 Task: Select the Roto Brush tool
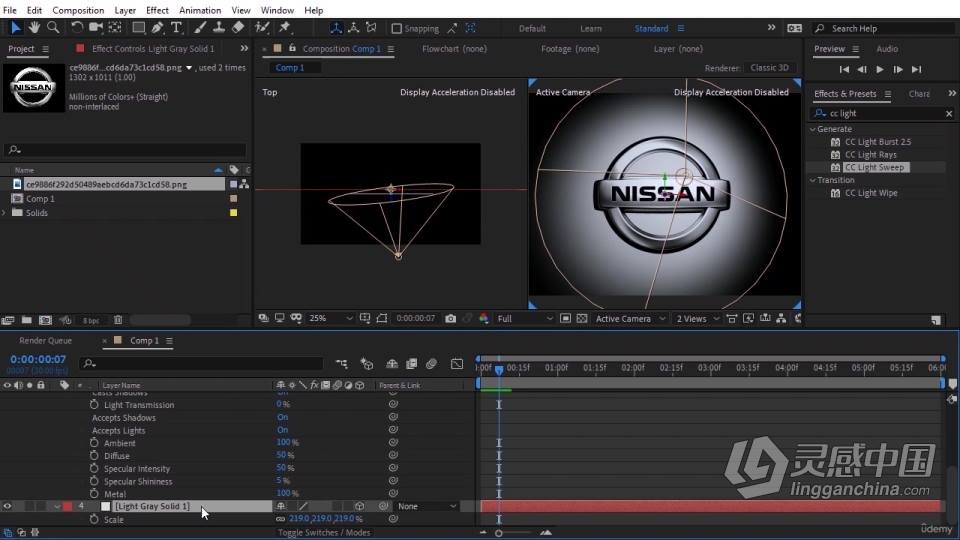tap(262, 28)
